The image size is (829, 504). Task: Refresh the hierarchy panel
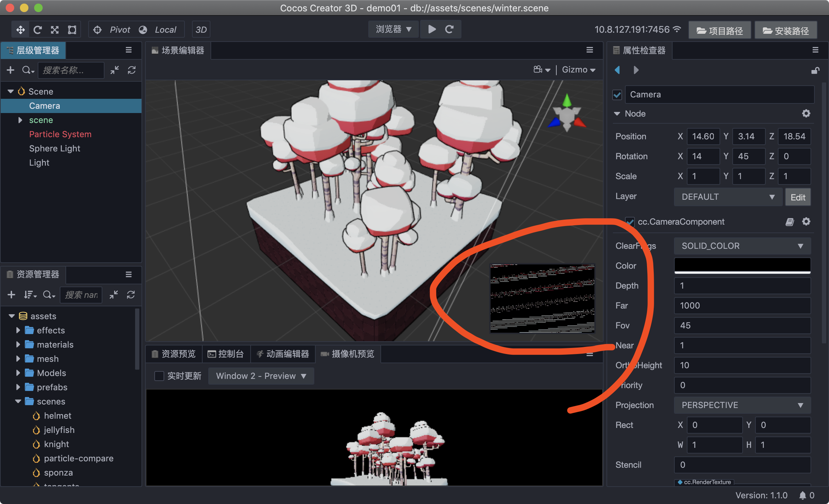[x=132, y=70]
